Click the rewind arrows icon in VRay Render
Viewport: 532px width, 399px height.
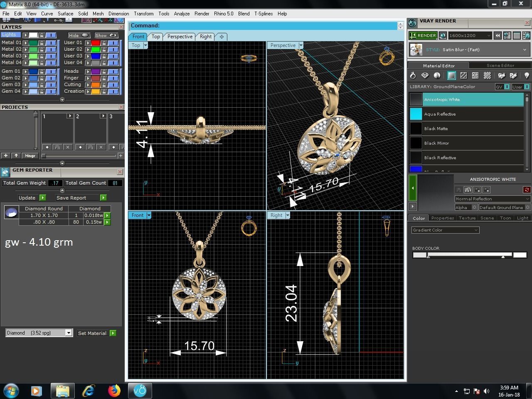point(498,36)
